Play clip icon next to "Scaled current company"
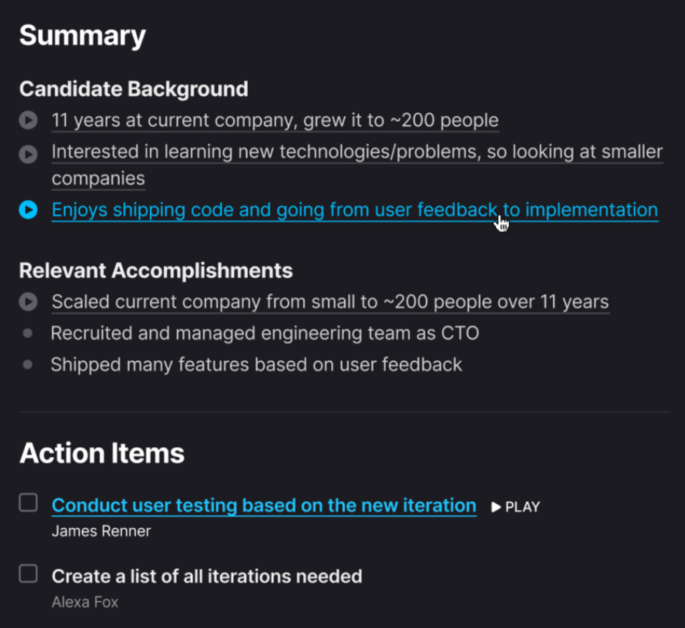The width and height of the screenshot is (685, 628). point(28,301)
